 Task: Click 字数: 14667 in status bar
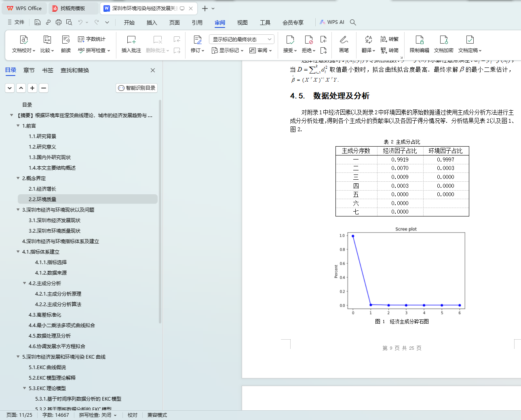click(56, 415)
